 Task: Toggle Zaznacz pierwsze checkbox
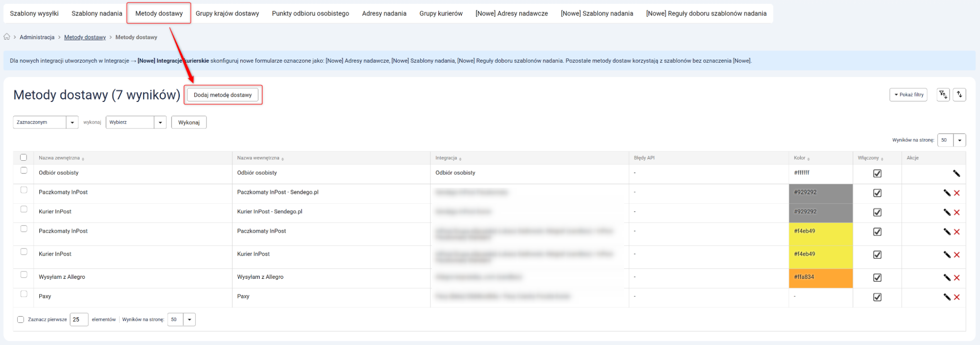pyautogui.click(x=21, y=320)
